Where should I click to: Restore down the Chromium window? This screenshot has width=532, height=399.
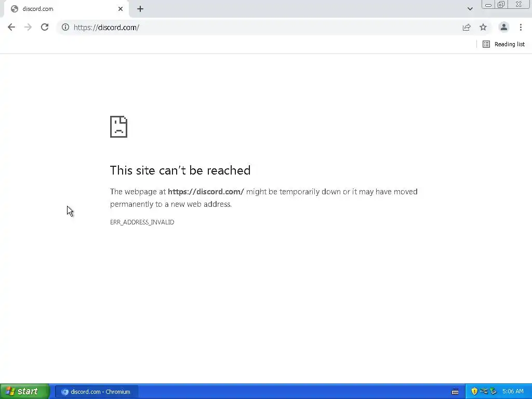click(x=501, y=4)
